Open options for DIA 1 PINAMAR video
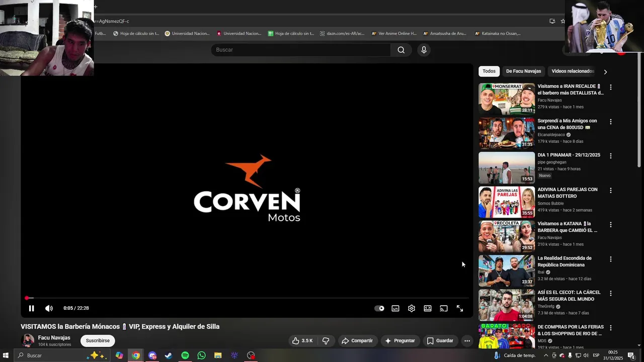644x362 pixels. 611,156
